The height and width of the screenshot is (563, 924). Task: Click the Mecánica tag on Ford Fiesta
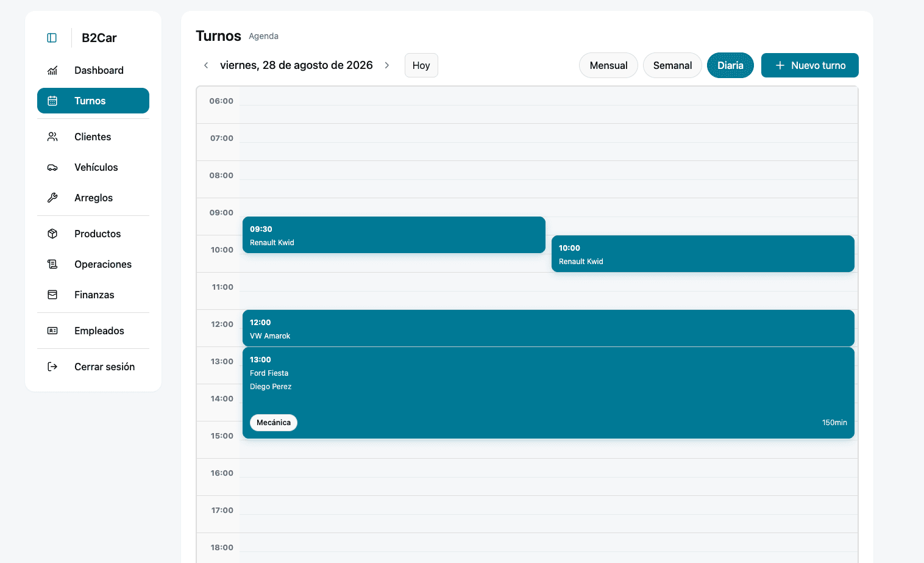coord(274,423)
